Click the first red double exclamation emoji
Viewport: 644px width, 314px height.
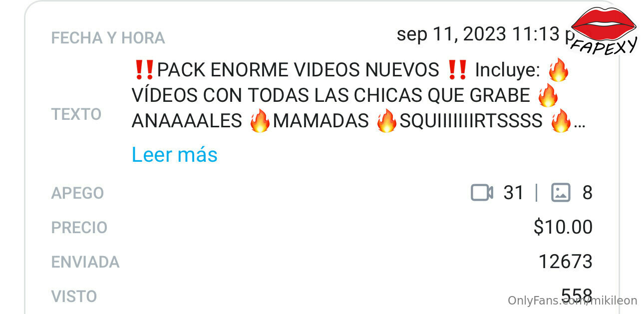tap(145, 70)
